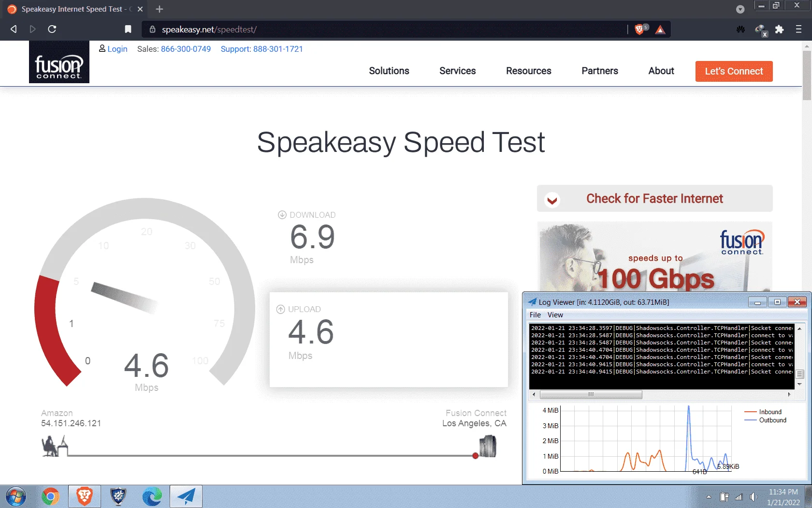
Task: Bookmark this page with bookmark icon
Action: pos(128,29)
